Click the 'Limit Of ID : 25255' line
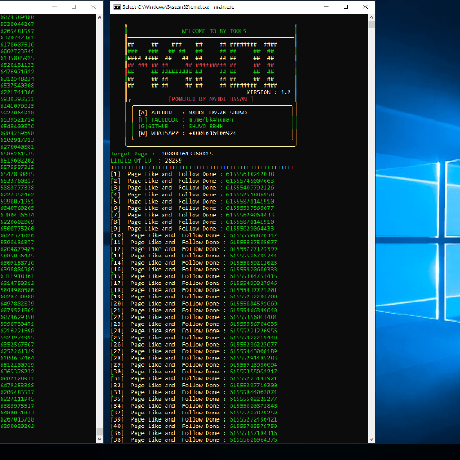This screenshot has width=460, height=460. [146, 160]
